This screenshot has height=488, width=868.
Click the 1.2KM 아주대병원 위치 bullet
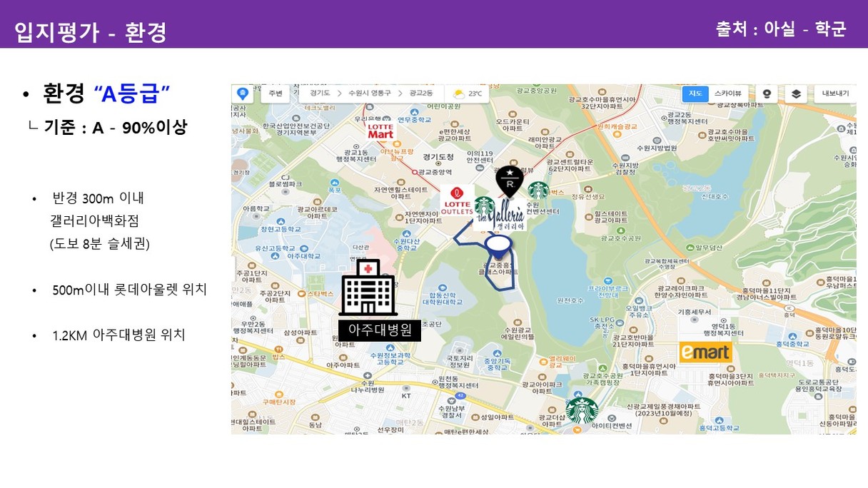point(118,334)
